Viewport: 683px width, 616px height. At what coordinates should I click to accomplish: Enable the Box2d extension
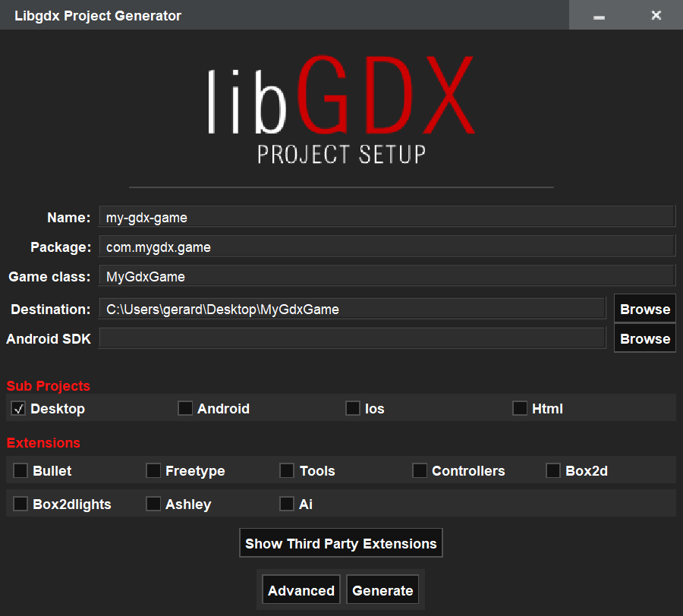point(553,471)
